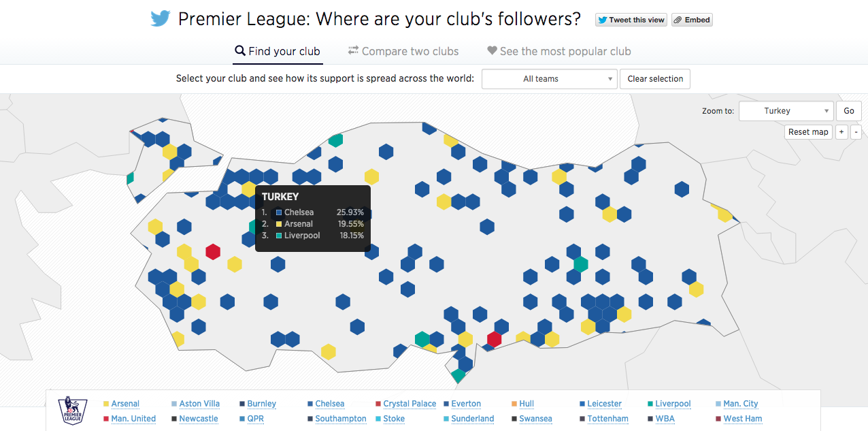Switch to Compare two clubs tab
This screenshot has width=868, height=431.
[403, 51]
